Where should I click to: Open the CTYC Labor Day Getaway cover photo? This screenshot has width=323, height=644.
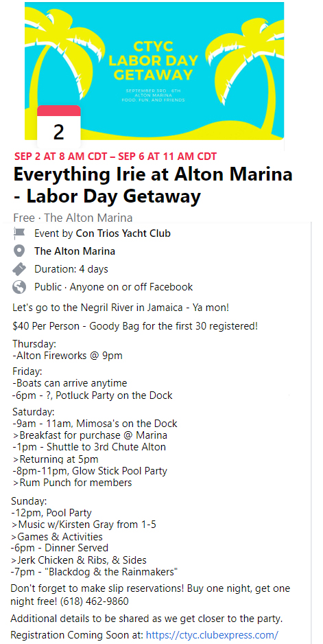[154, 71]
